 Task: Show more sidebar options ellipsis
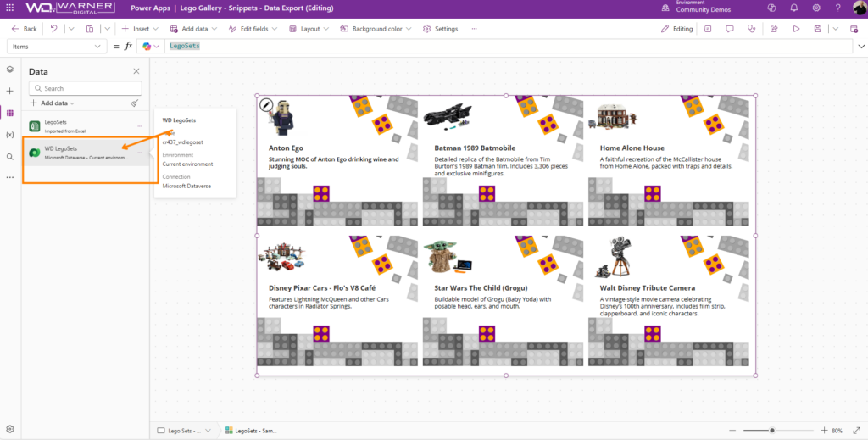[10, 178]
